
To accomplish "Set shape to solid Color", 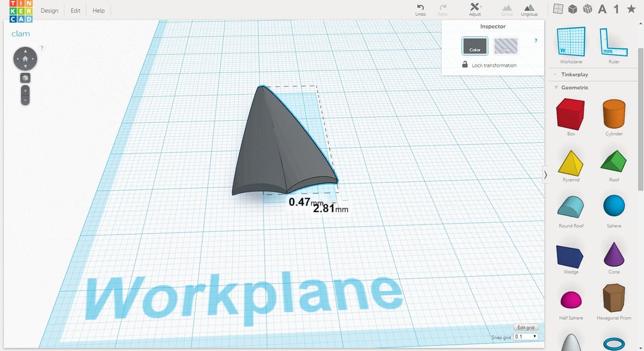I will click(x=475, y=46).
